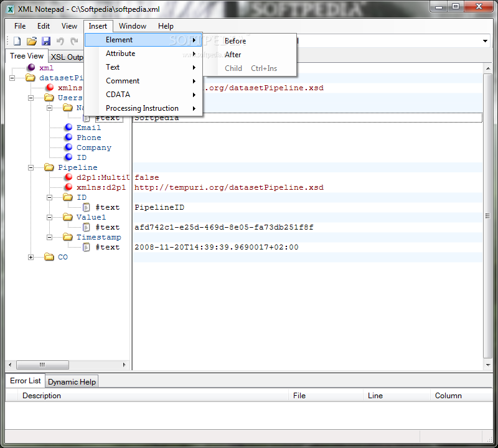Screen dimensions: 498x448
Task: Click the vertical scrollbar down arrow
Action: pos(488,365)
